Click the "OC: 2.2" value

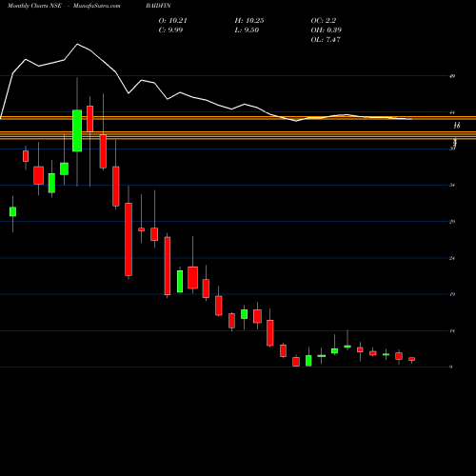coord(324,21)
